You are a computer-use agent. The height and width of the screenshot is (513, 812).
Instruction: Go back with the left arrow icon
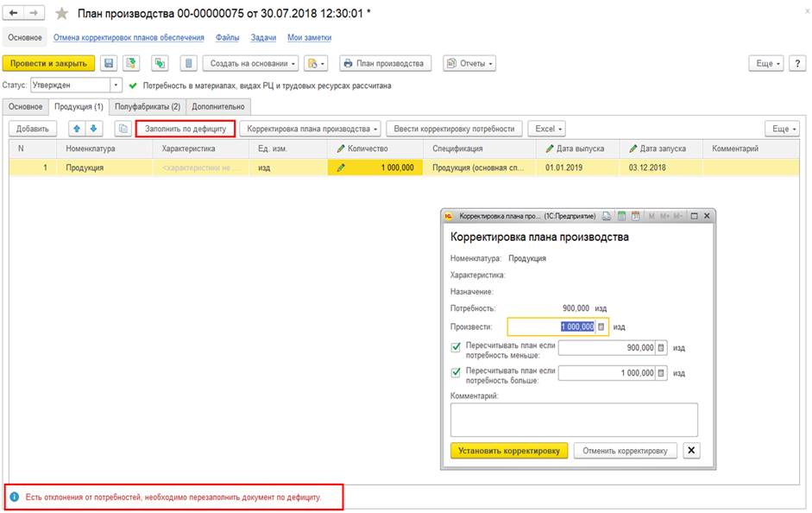tap(14, 12)
